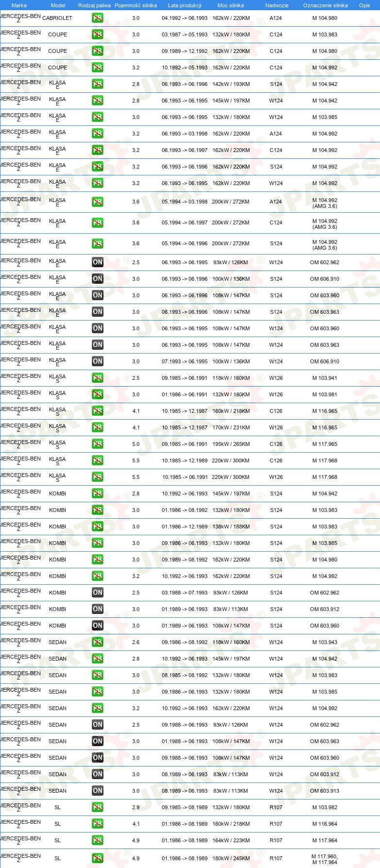Click the PB icon in the SL 4.1 row
380x868 pixels.
click(98, 824)
